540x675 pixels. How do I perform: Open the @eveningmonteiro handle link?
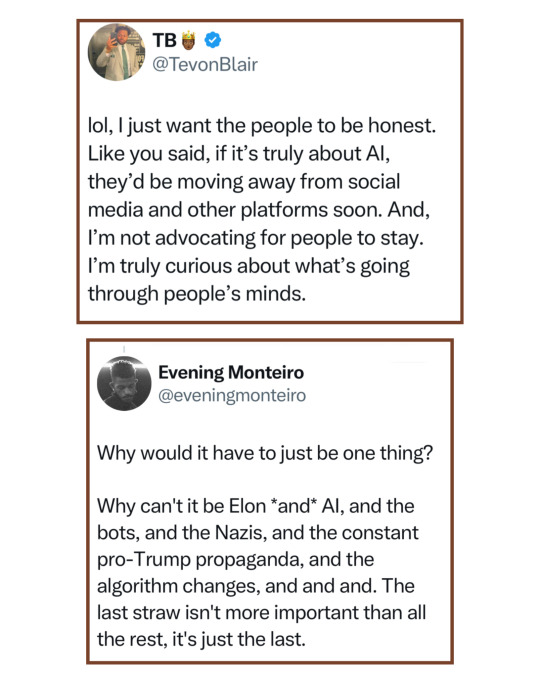click(232, 395)
